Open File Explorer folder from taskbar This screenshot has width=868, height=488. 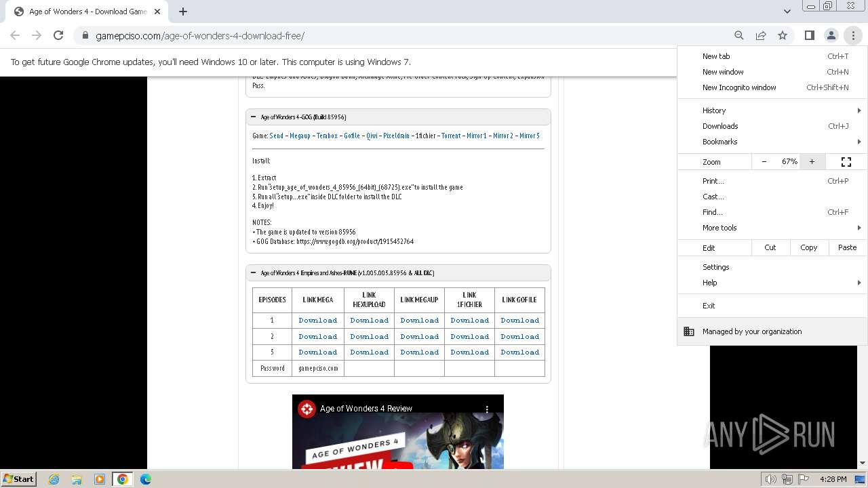[77, 479]
